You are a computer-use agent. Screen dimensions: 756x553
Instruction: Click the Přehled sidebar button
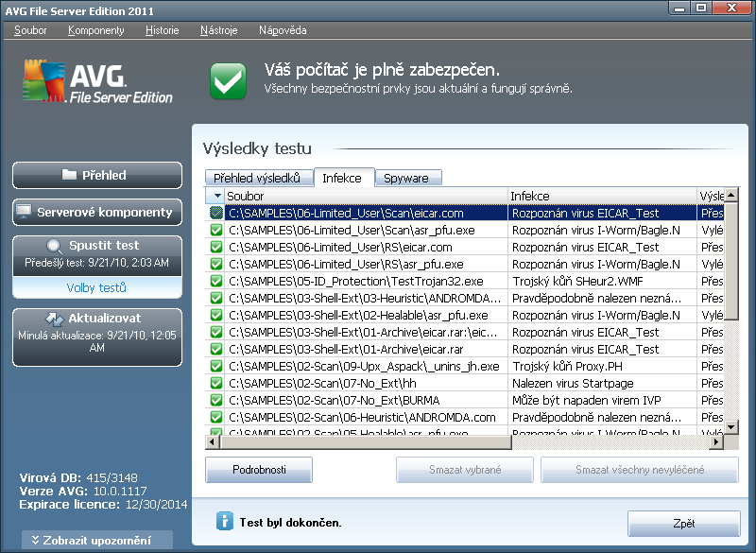[x=97, y=175]
